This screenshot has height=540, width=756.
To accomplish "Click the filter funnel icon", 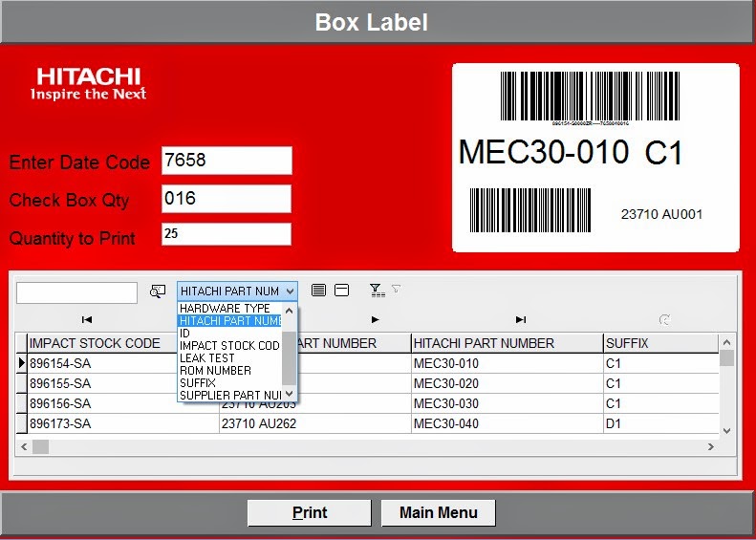I will click(377, 291).
